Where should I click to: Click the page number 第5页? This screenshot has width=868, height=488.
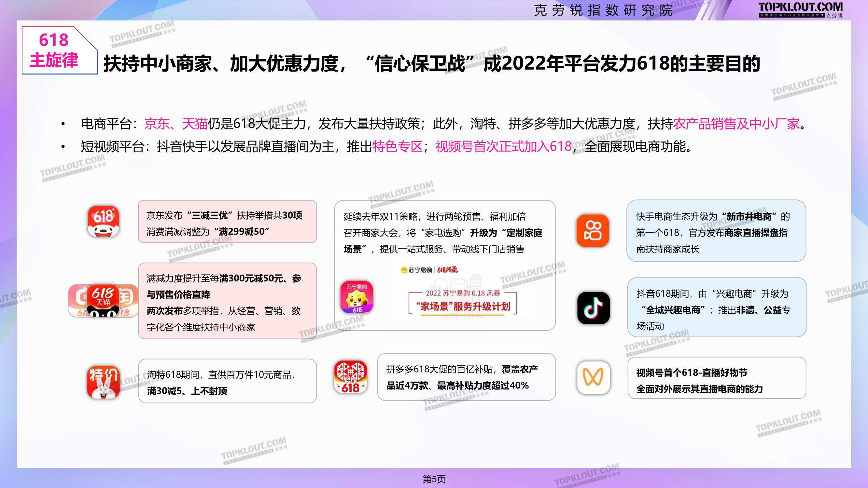coord(434,479)
